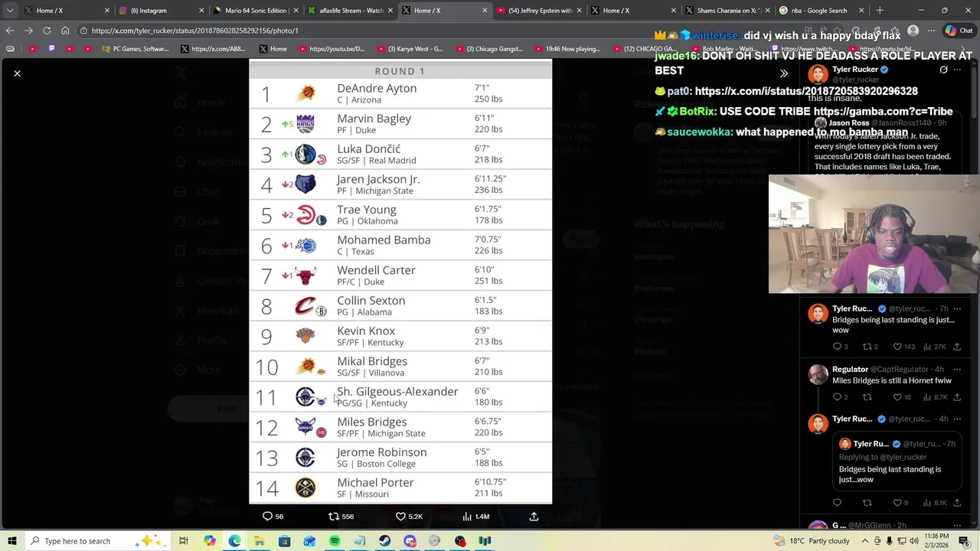The image size is (980, 551).
Task: Click DeAndre Ayton row in draft image
Action: pos(400,94)
